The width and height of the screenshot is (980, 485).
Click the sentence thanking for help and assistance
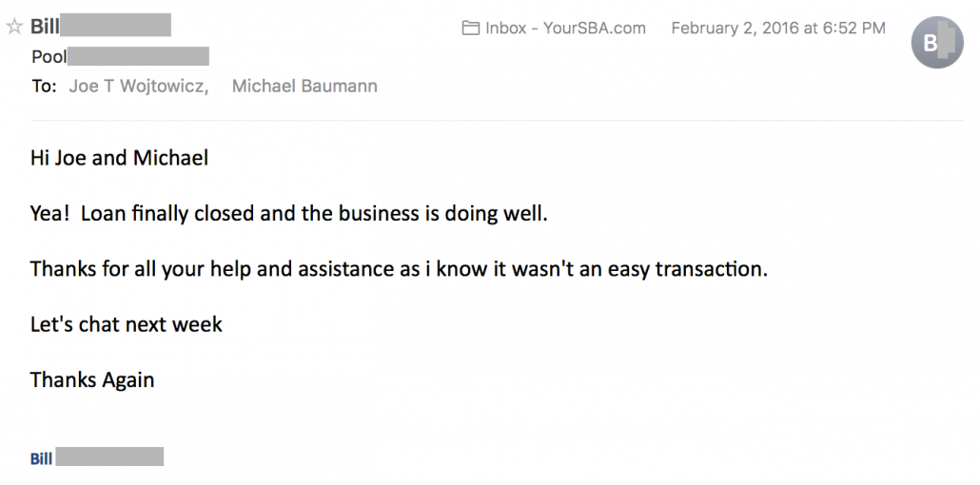398,269
